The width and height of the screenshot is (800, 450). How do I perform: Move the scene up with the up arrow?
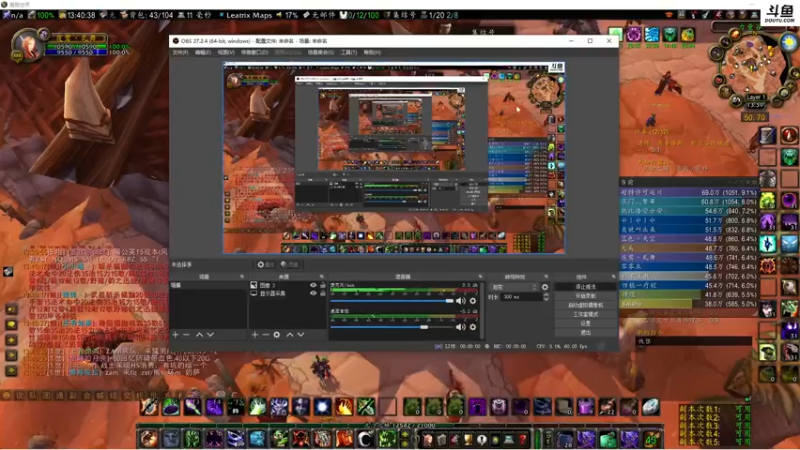point(199,335)
